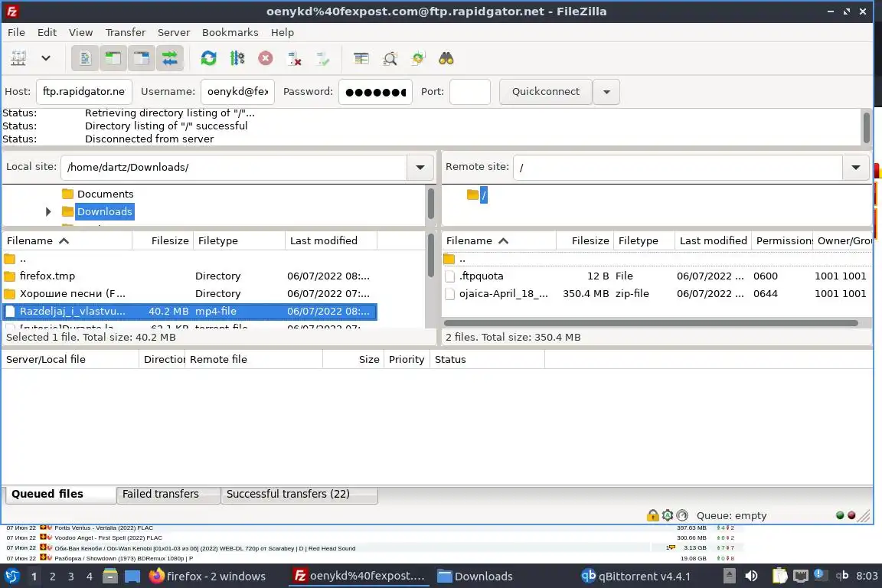Click the file manager icon in taskbar launcher
The image size is (882, 588).
click(x=110, y=577)
